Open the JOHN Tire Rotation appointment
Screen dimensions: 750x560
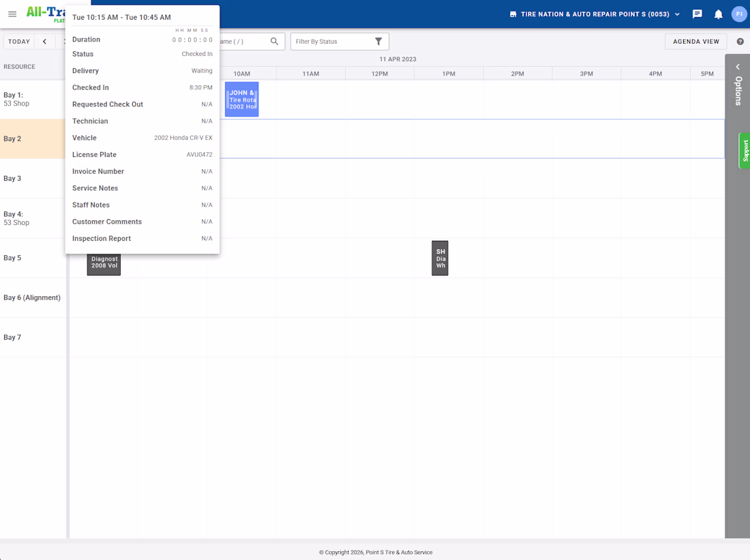coord(242,99)
